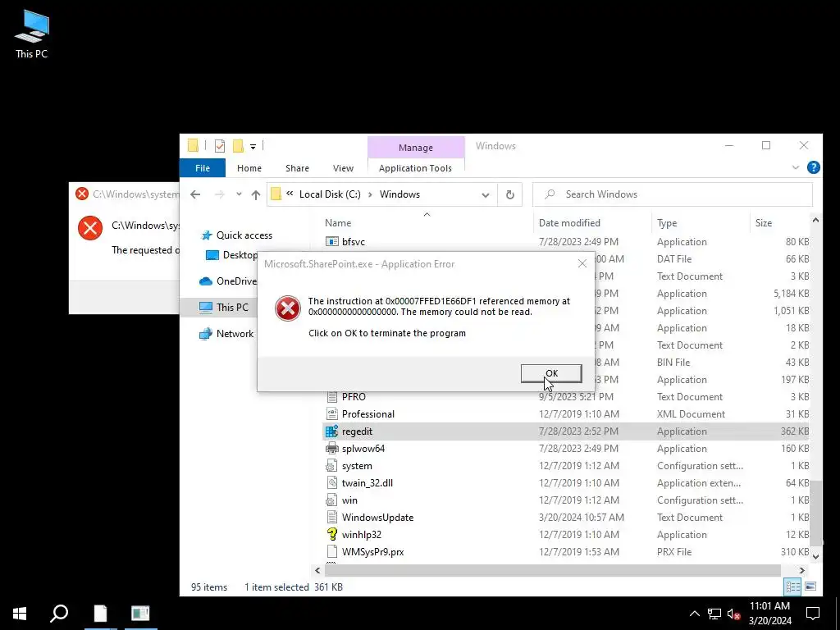Switch to the Home ribbon tab
The height and width of the screenshot is (630, 840).
point(249,168)
